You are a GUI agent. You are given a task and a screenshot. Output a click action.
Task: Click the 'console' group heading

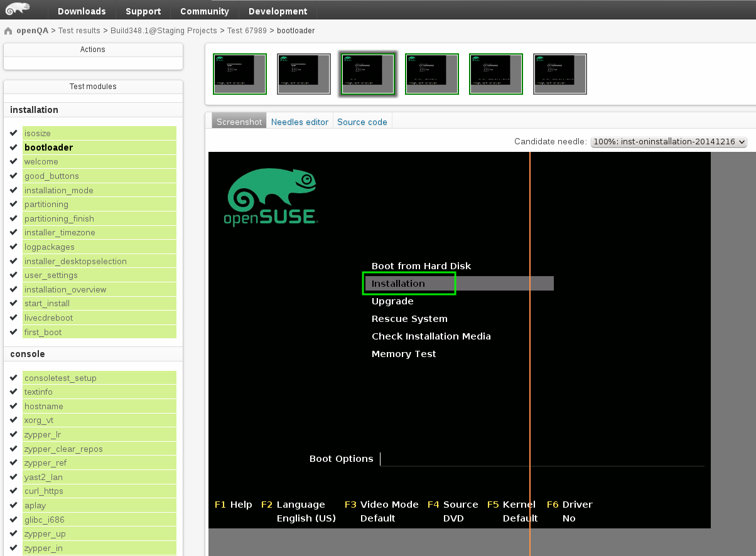[x=28, y=354]
